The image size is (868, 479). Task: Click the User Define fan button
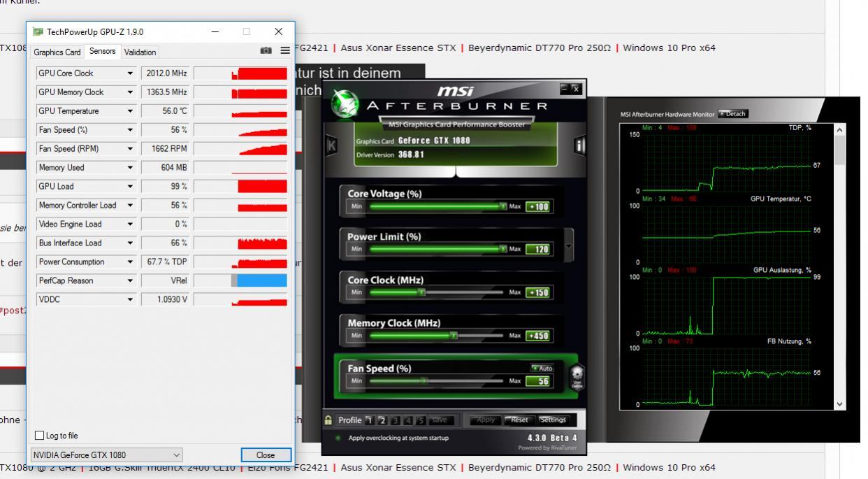577,378
